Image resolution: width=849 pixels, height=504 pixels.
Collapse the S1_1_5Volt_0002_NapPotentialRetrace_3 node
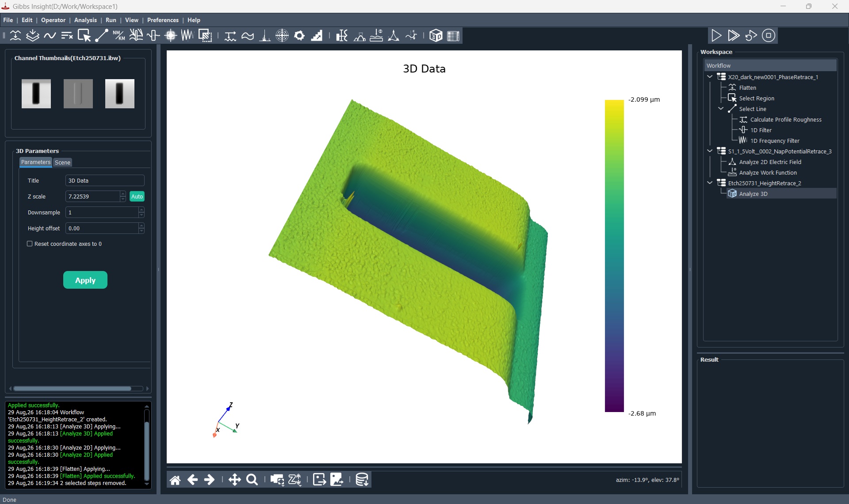tap(710, 151)
